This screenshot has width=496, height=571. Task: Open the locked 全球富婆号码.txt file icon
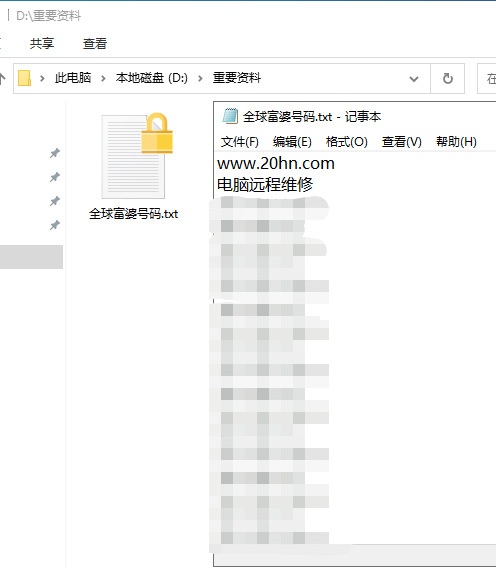137,156
